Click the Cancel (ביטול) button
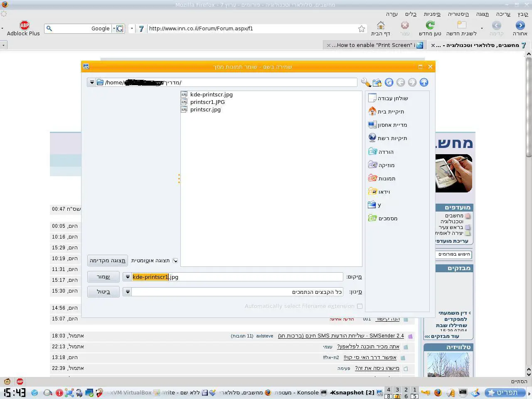This screenshot has height=399, width=532. pos(103,292)
